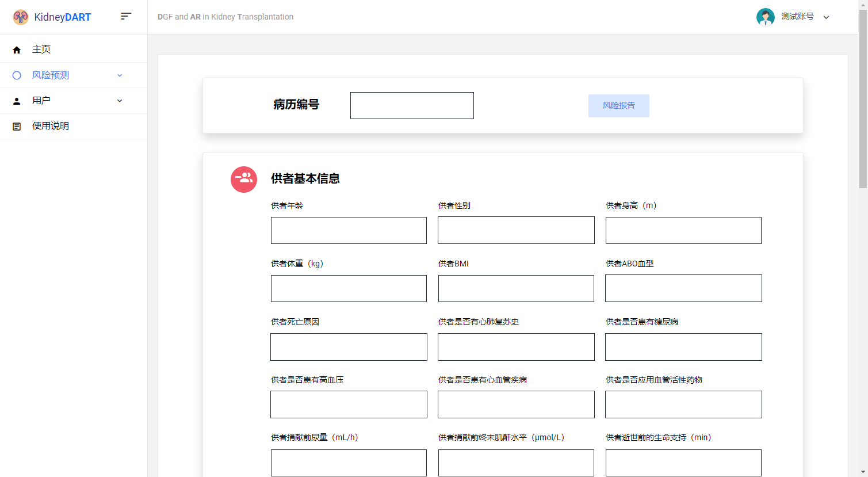This screenshot has height=477, width=868.
Task: Click the 测试账号 account name
Action: click(x=798, y=17)
